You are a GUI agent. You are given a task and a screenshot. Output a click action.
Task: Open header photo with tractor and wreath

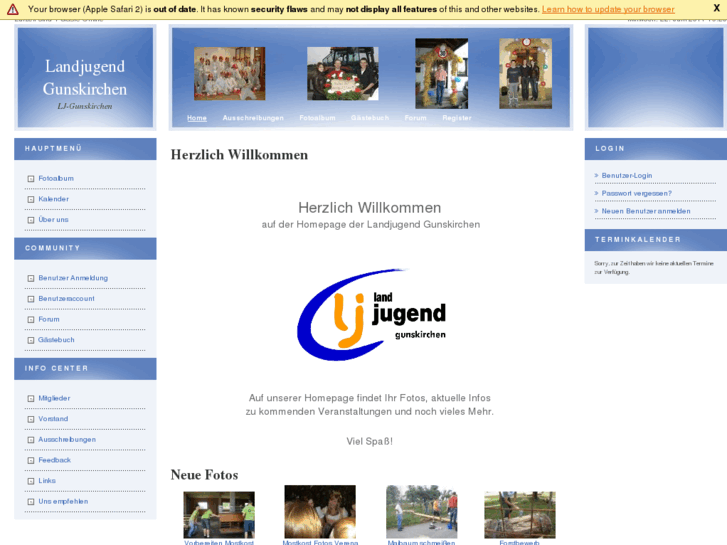click(x=343, y=73)
